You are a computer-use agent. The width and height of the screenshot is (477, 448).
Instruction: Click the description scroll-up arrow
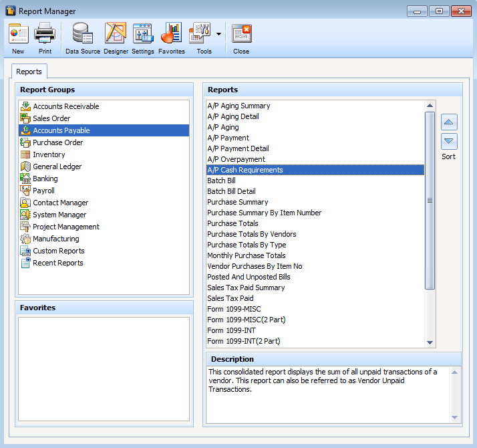click(454, 372)
